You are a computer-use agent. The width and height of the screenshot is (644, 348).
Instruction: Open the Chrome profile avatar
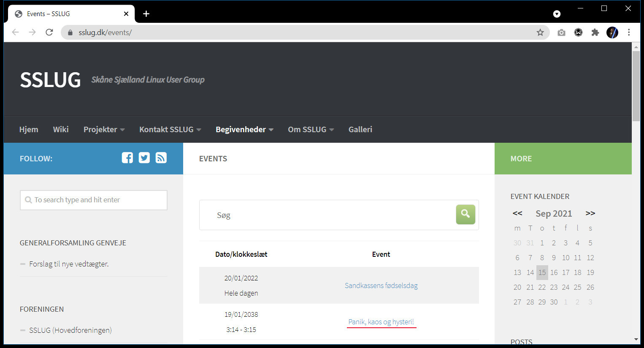click(612, 33)
